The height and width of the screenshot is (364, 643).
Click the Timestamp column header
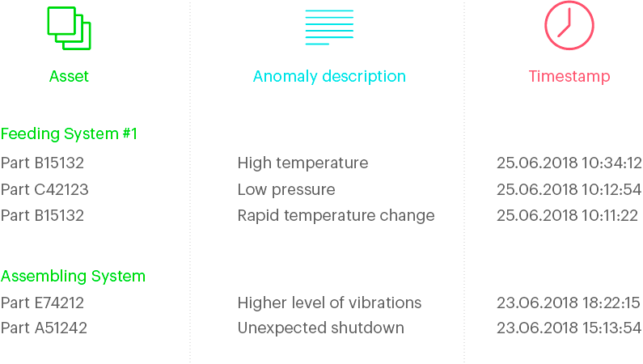coord(569,77)
